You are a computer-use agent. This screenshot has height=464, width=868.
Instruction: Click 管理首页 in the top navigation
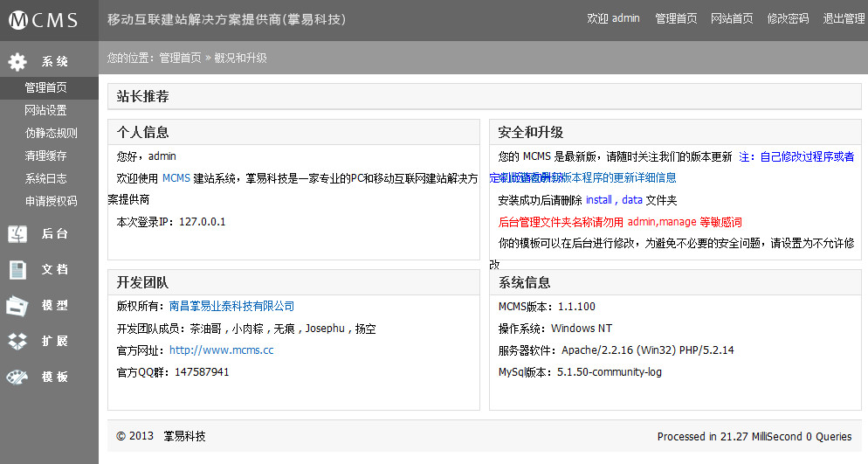[x=676, y=18]
